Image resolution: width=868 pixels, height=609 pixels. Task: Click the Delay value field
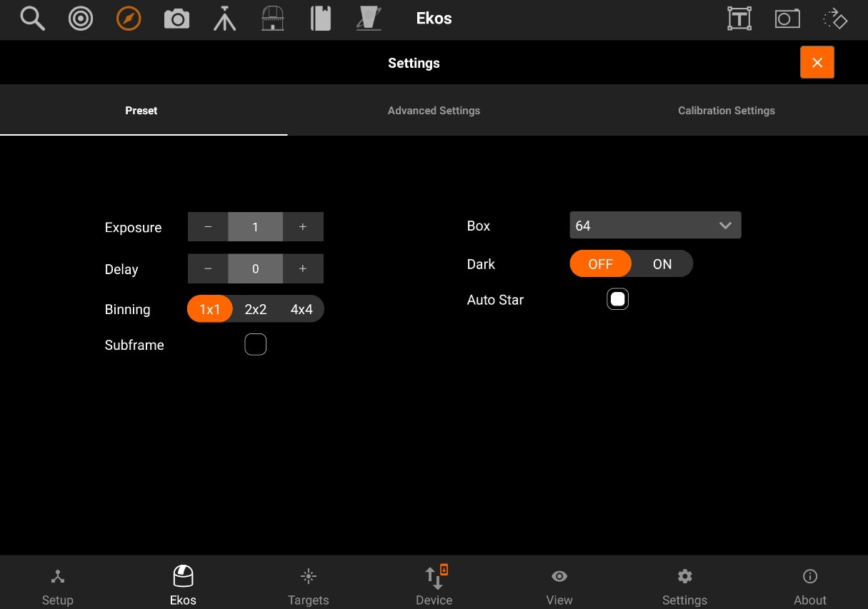[255, 269]
